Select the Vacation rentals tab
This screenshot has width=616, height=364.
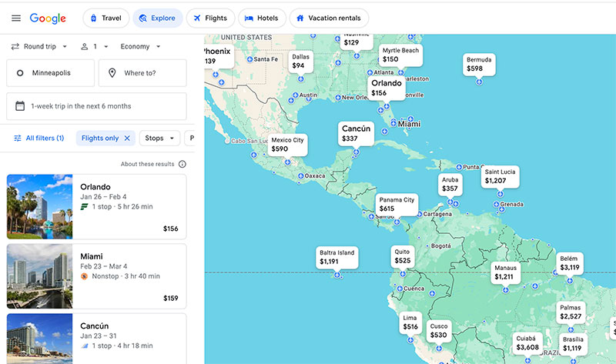point(329,18)
